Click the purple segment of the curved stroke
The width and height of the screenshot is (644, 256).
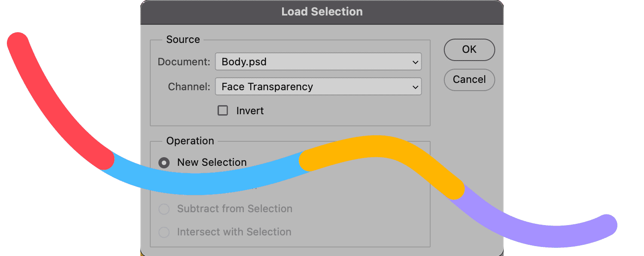tap(537, 234)
